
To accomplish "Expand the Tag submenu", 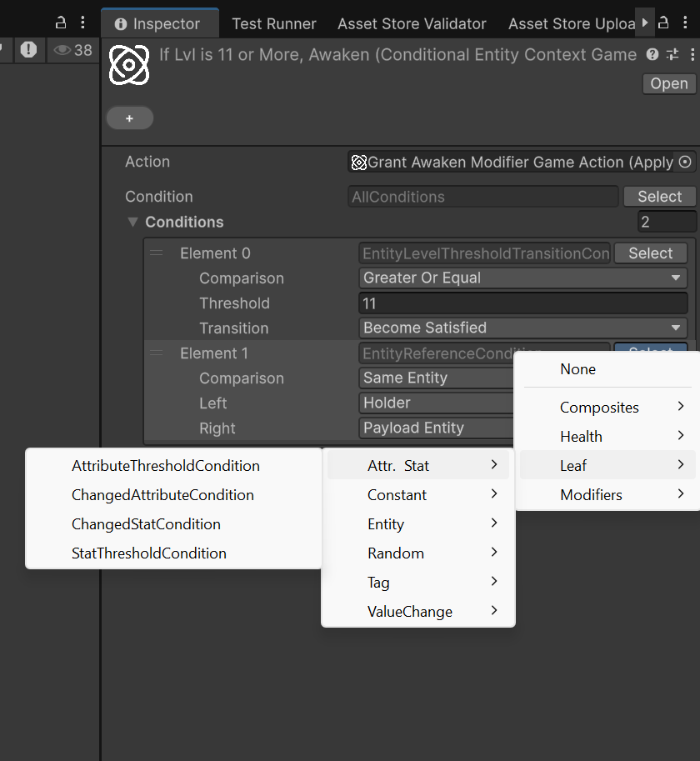I will tap(417, 582).
